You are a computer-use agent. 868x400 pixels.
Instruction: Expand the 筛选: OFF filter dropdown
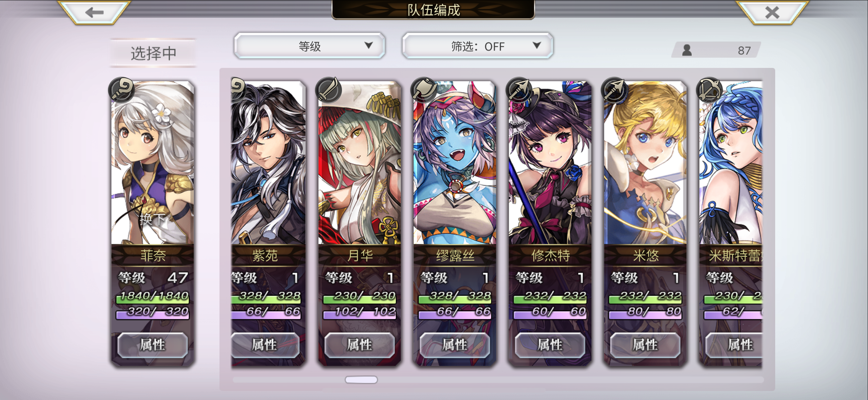477,46
